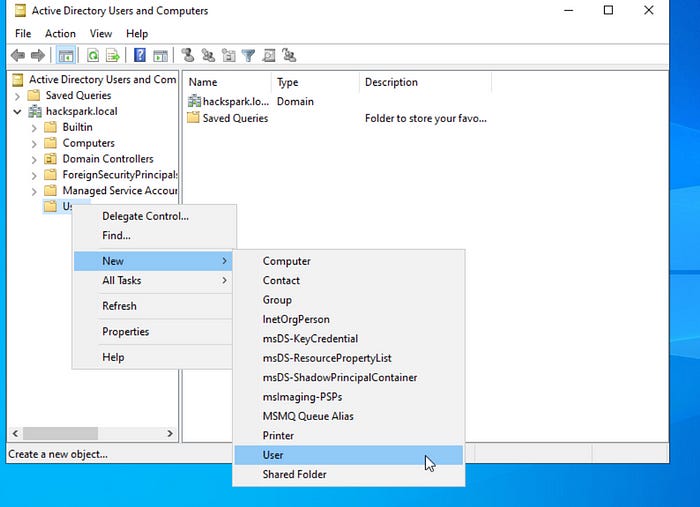Click the Export List toolbar icon

click(x=113, y=56)
